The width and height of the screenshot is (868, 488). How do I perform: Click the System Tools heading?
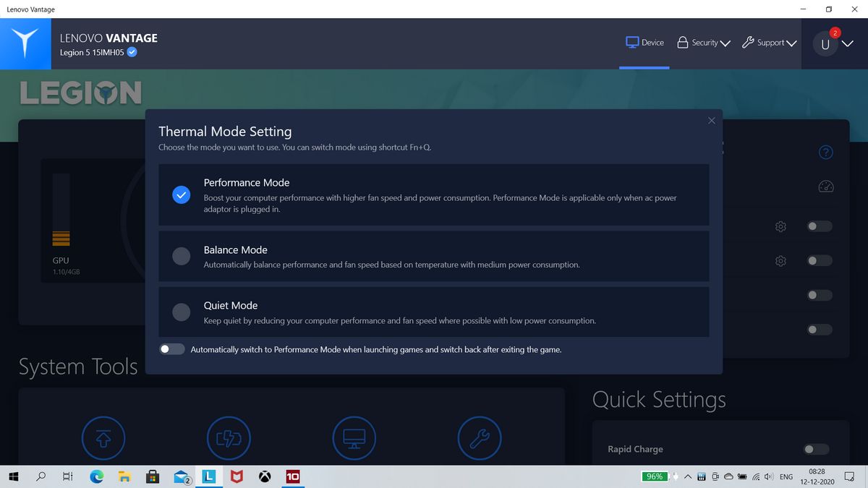[78, 367]
